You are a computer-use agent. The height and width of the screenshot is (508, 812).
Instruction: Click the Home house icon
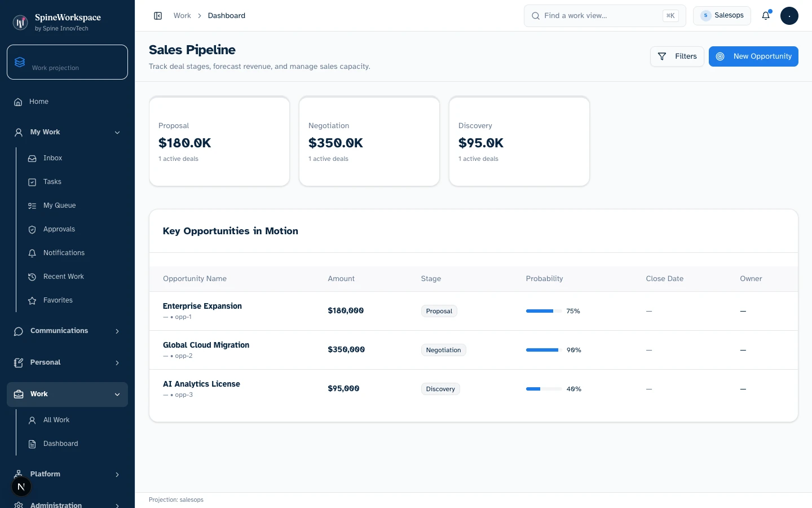pos(18,102)
